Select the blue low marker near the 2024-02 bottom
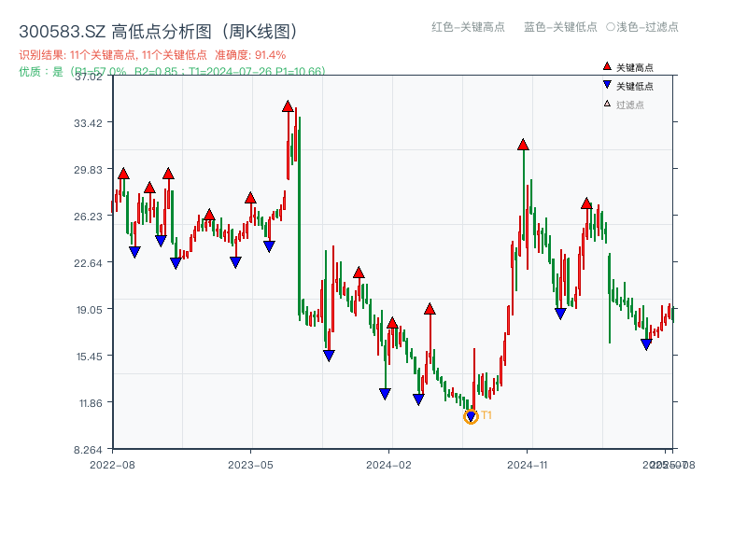 pyautogui.click(x=386, y=394)
